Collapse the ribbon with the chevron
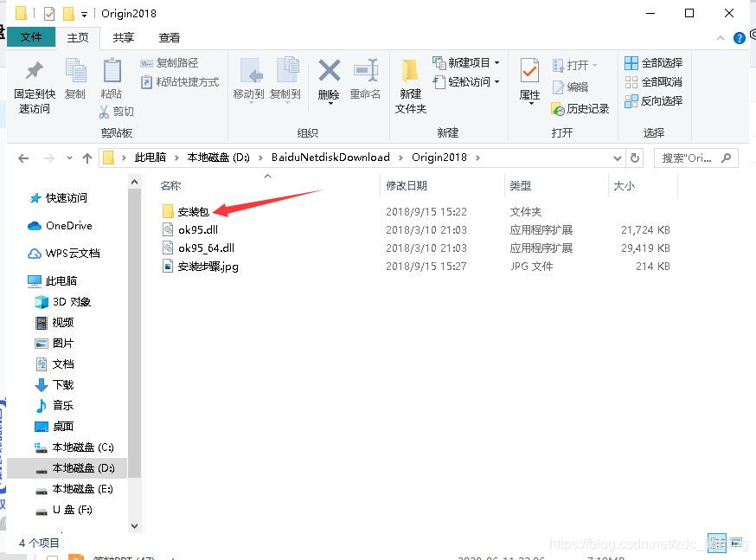The height and width of the screenshot is (560, 756). point(721,37)
